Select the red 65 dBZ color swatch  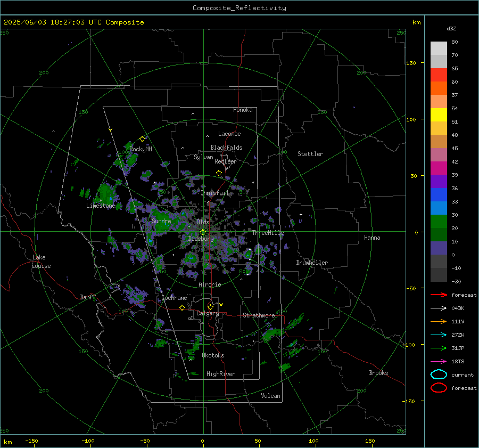coord(439,75)
